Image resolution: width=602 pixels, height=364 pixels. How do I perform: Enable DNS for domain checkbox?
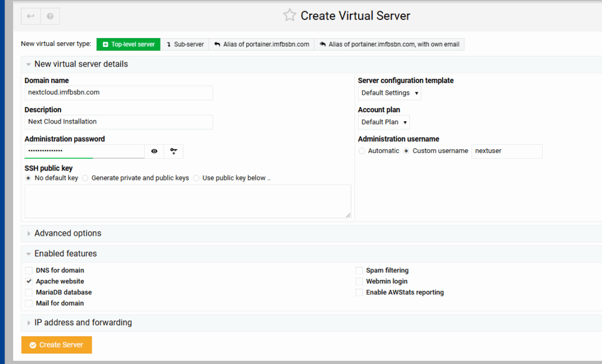click(29, 271)
